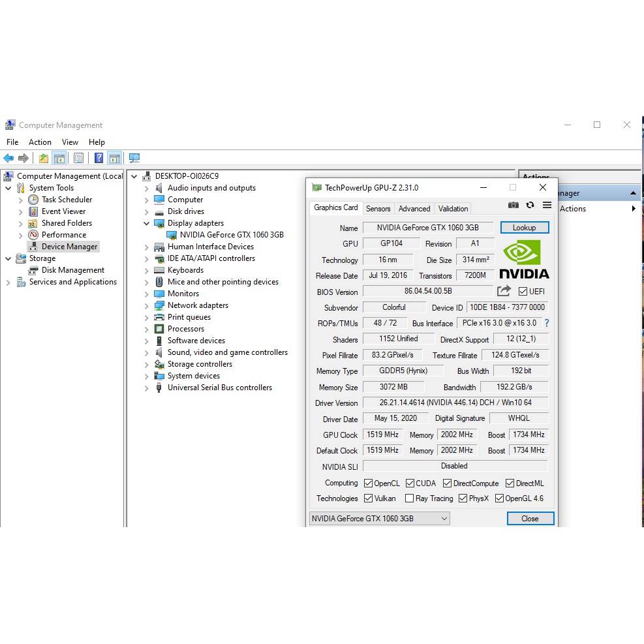
Task: Click the Close button in GPU-Z
Action: 530,519
